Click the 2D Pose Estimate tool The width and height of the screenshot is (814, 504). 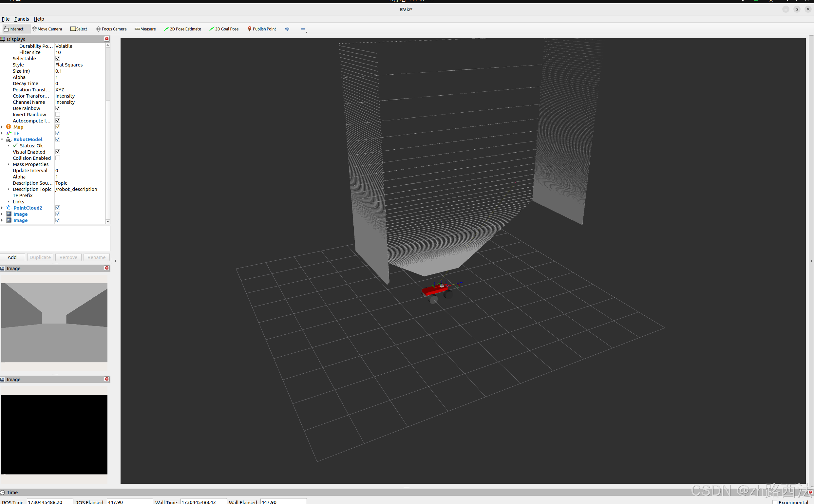182,29
